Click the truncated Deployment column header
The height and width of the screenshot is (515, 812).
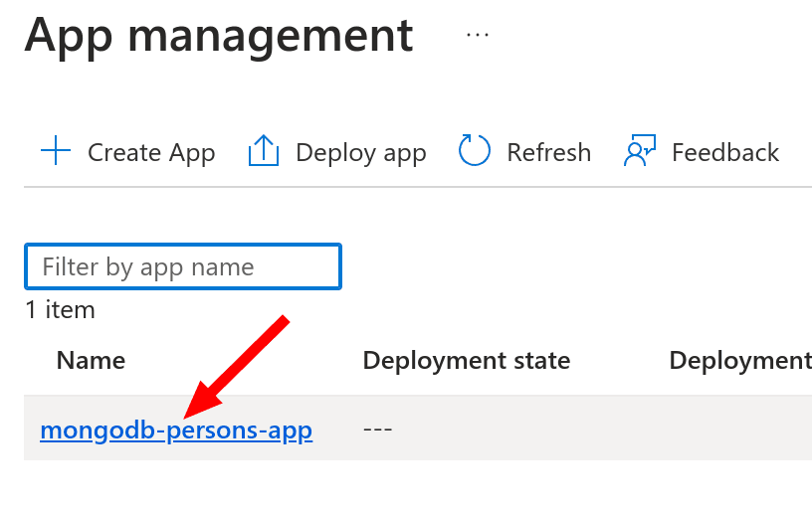point(739,360)
